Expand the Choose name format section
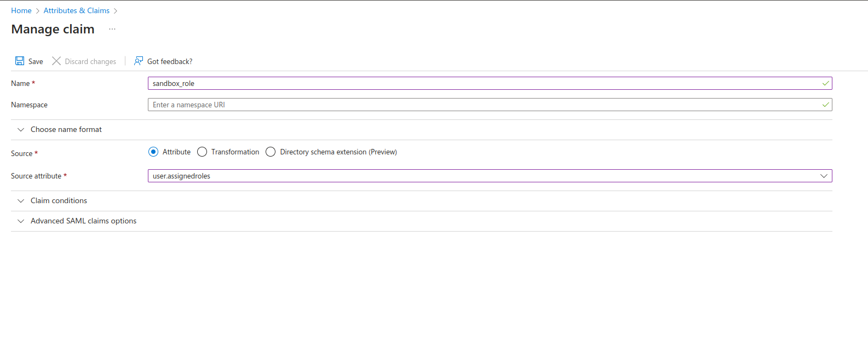 (x=66, y=130)
